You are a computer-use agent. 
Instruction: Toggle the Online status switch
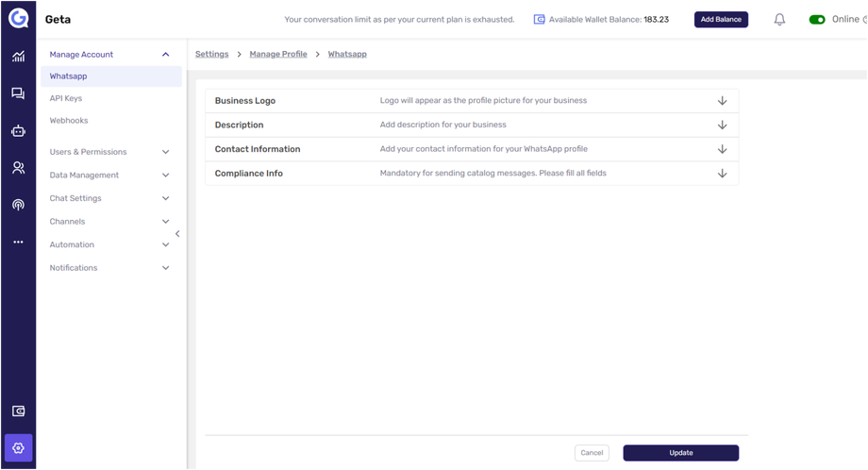(x=817, y=20)
